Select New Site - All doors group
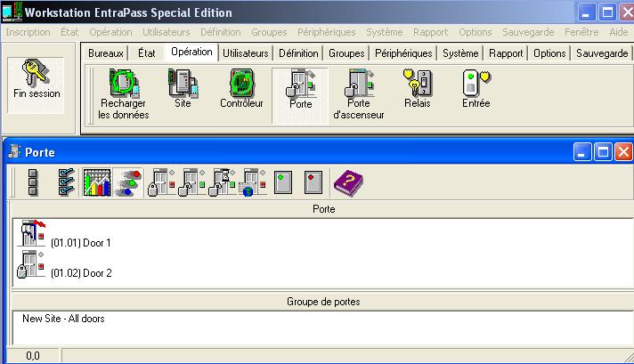The height and width of the screenshot is (364, 634). tap(63, 319)
